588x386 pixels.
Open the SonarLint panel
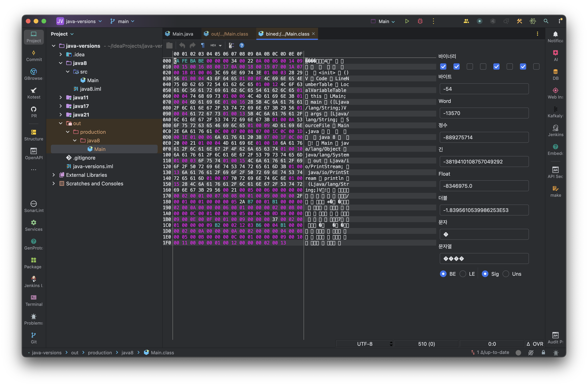pos(34,206)
